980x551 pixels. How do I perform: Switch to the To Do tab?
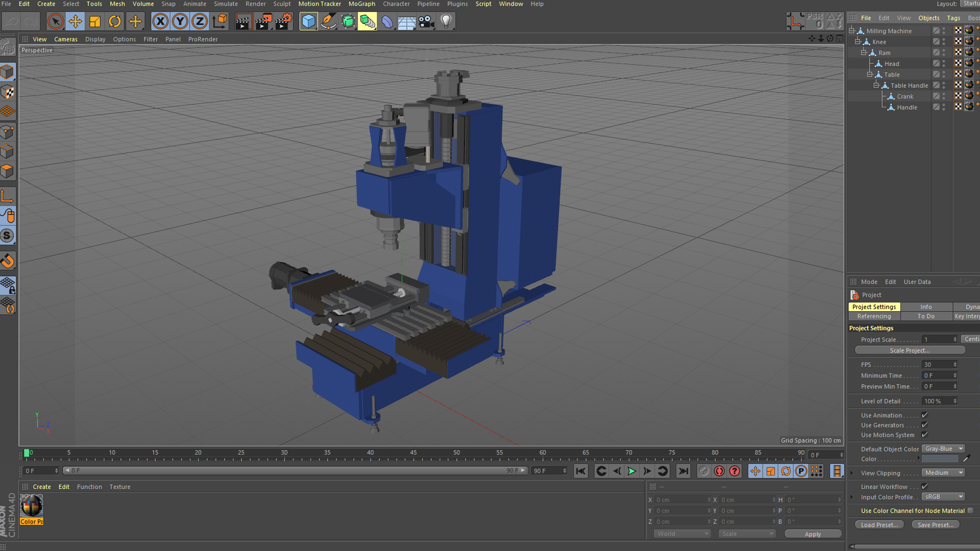(x=926, y=316)
